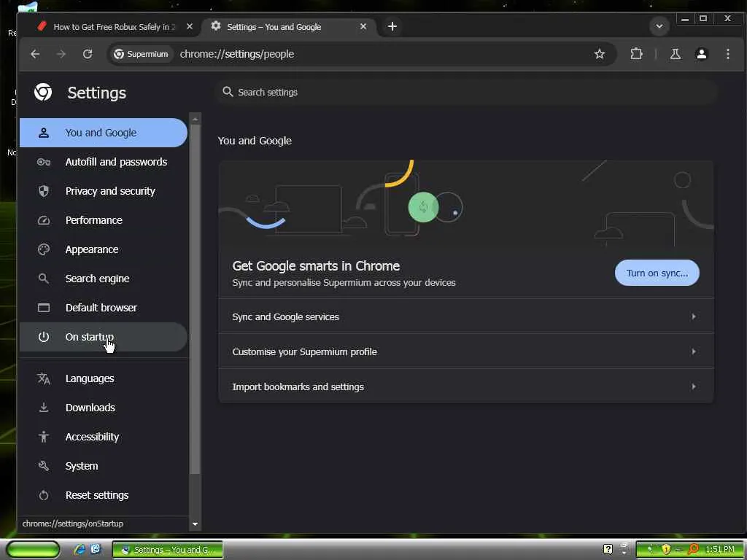Click the Supermium site chip in address bar
The height and width of the screenshot is (560, 747).
(141, 54)
